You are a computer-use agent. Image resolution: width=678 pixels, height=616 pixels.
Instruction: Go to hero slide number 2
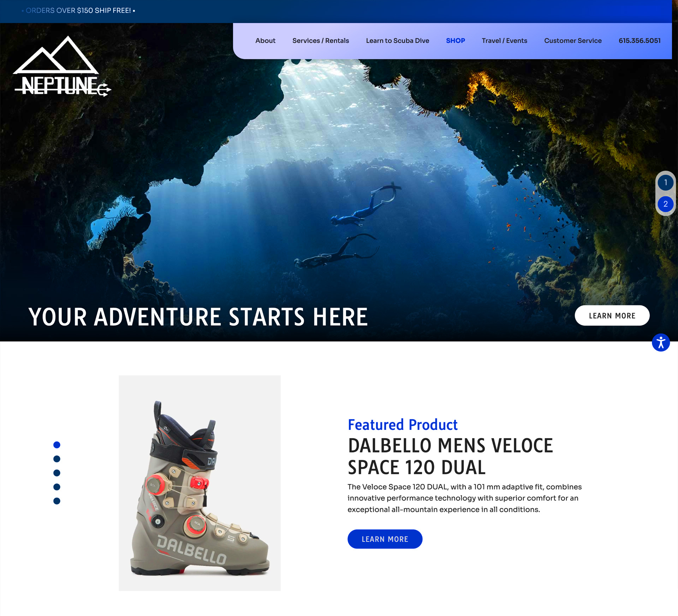pyautogui.click(x=665, y=204)
